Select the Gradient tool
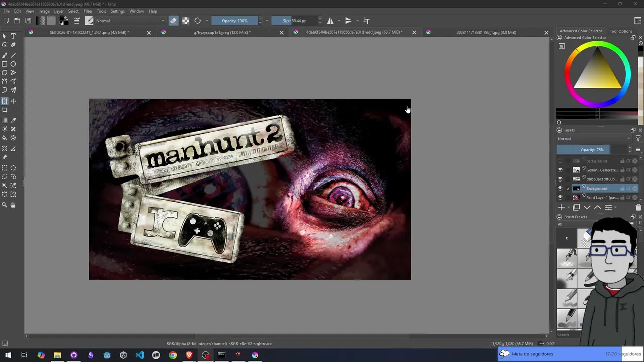 pyautogui.click(x=5, y=120)
